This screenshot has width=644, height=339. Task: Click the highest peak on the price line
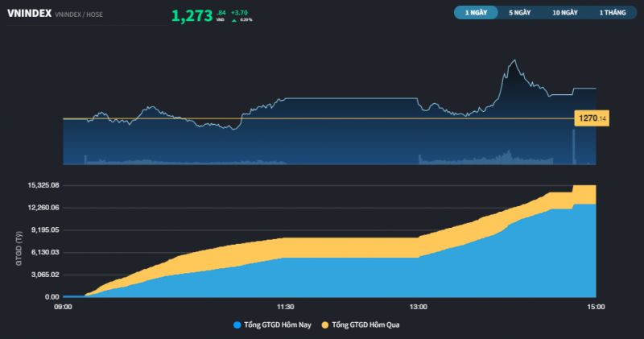(512, 60)
